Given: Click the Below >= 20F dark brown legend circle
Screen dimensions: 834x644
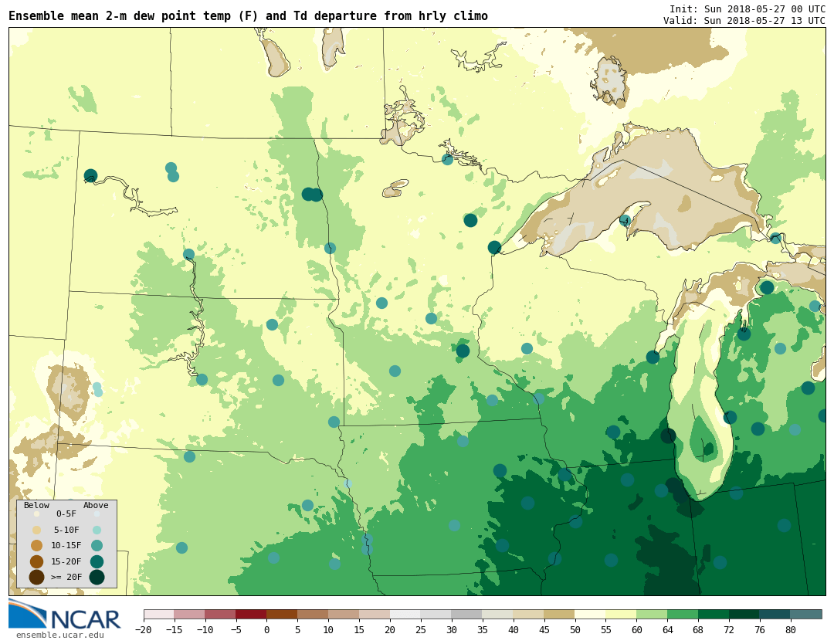Looking at the screenshot, I should pyautogui.click(x=36, y=578).
